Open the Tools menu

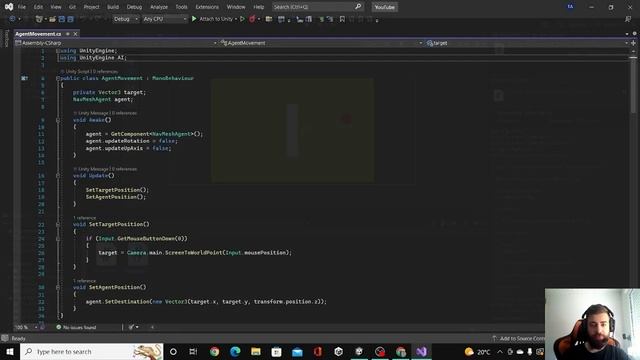point(181,7)
